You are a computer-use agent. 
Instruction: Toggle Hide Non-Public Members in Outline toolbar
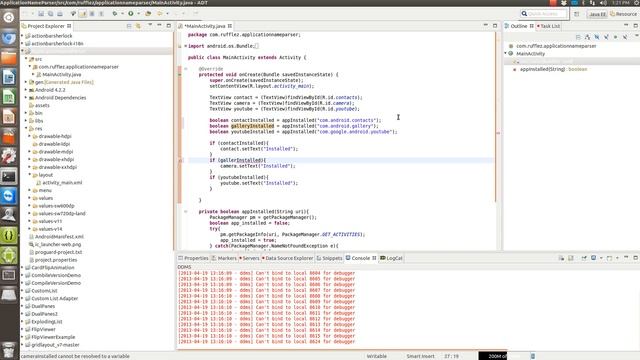(x=616, y=37)
